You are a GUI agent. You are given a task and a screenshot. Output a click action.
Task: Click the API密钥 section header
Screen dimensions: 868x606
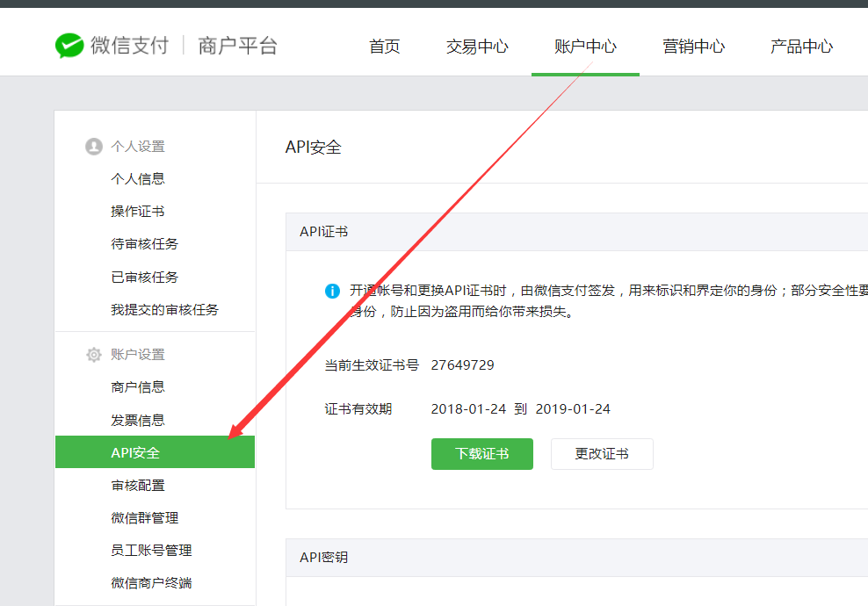(324, 558)
